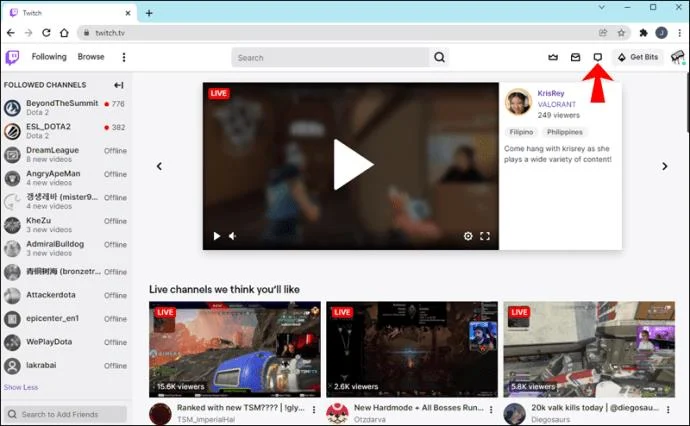The width and height of the screenshot is (690, 426).
Task: Click Otzdarva channel avatar
Action: [338, 414]
